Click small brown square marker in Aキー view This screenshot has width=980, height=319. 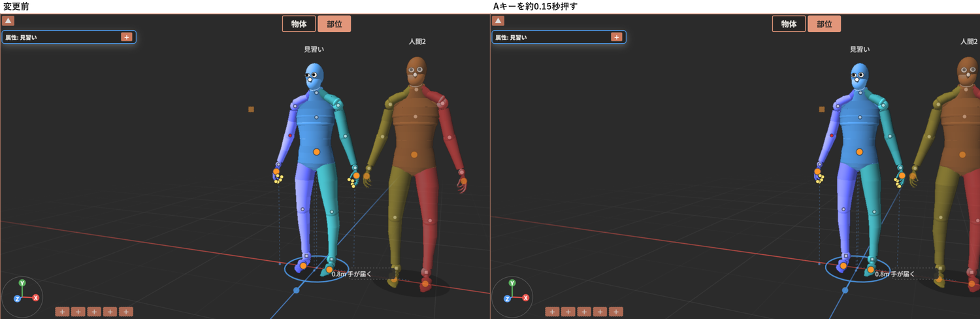point(822,109)
